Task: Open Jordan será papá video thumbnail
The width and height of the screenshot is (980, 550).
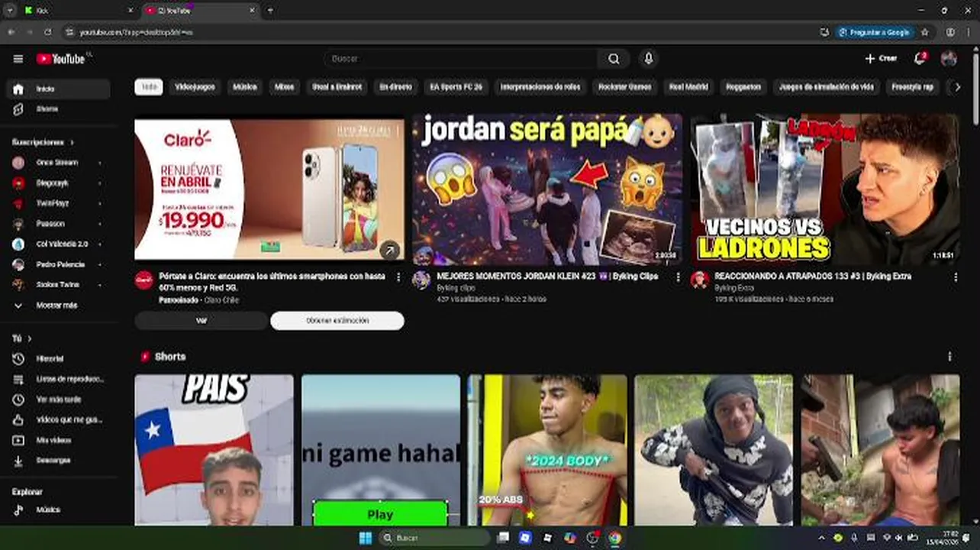Action: point(547,189)
